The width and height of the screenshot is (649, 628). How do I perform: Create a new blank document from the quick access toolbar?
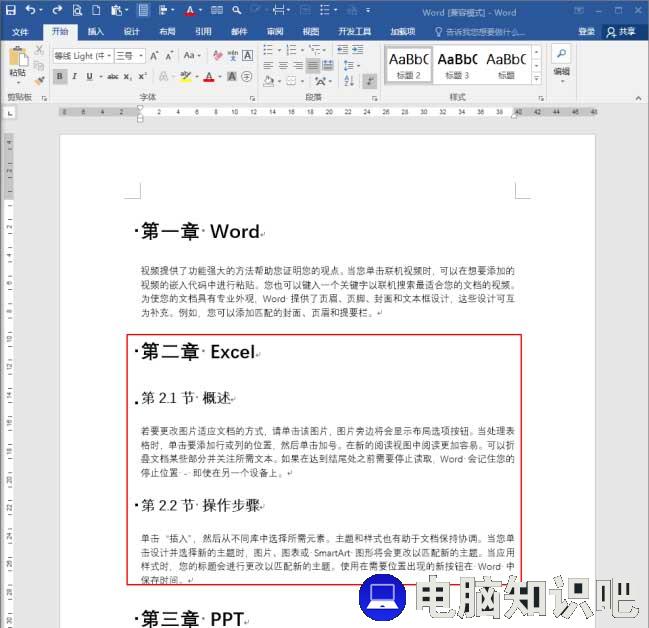(x=96, y=10)
